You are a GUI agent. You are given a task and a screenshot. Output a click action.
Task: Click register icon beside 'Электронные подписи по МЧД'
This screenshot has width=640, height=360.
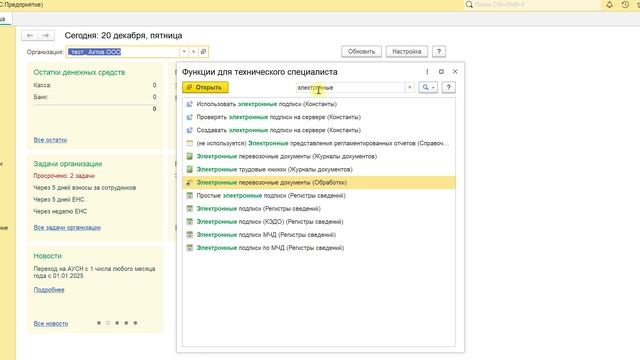(x=189, y=248)
